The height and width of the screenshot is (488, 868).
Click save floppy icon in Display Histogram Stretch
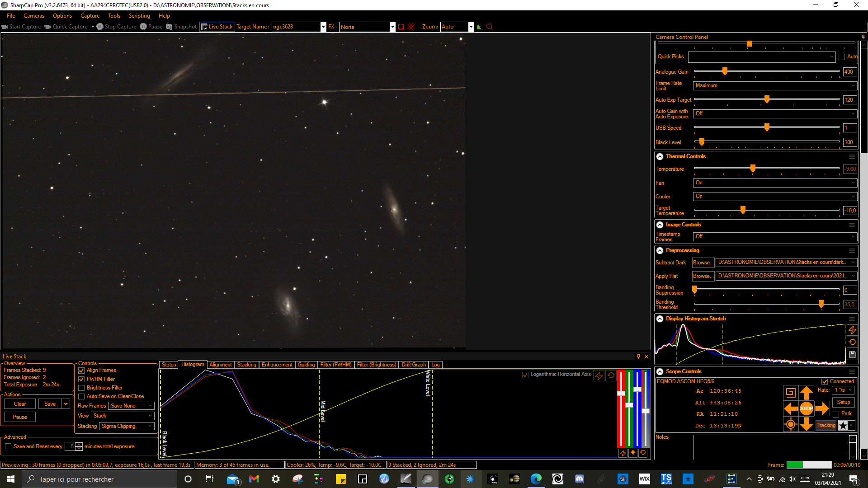(852, 355)
